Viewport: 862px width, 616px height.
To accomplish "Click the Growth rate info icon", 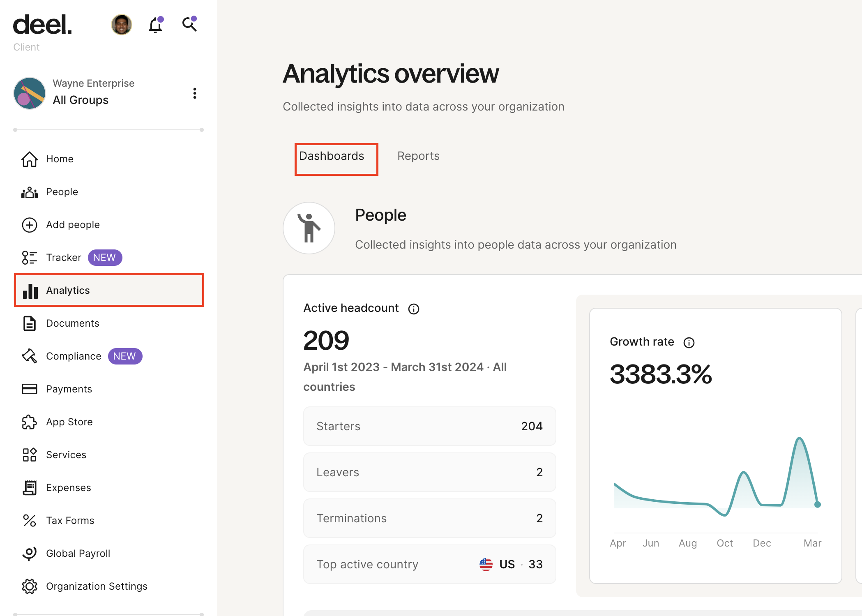I will pos(689,342).
